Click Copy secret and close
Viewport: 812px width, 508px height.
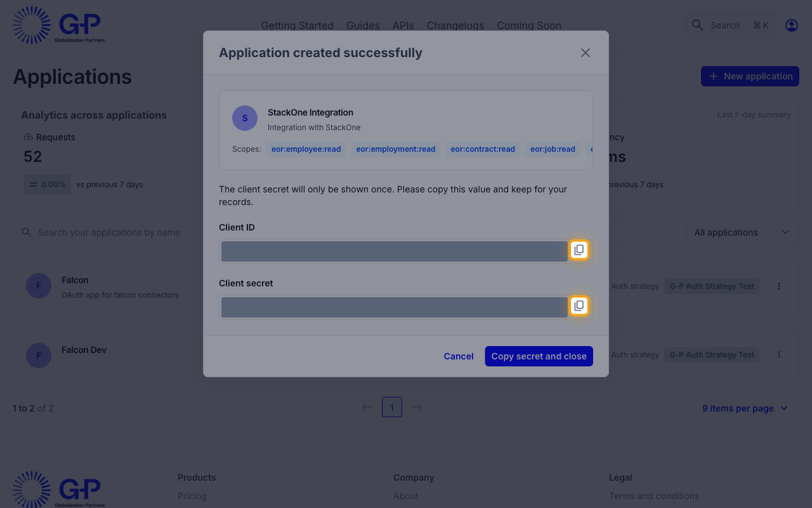[x=539, y=356]
